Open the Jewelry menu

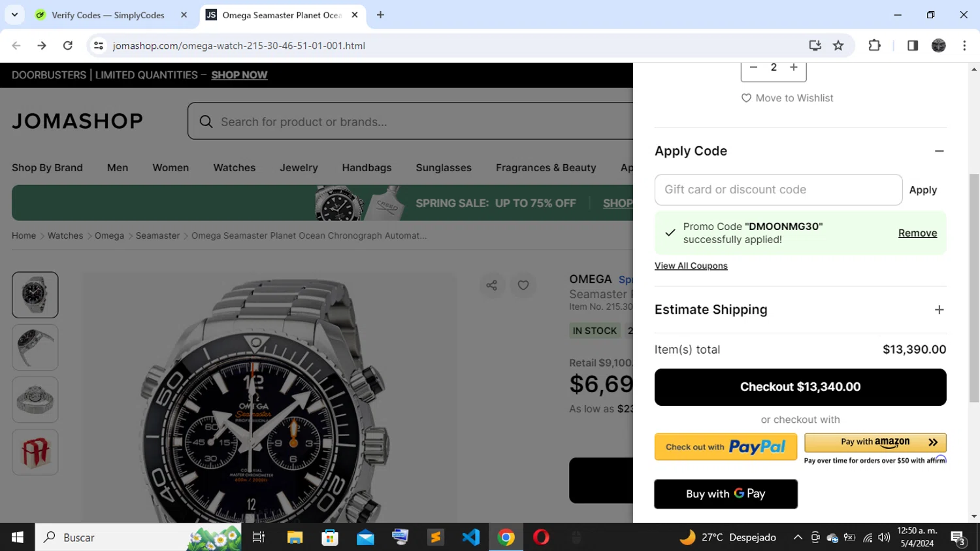(x=299, y=168)
